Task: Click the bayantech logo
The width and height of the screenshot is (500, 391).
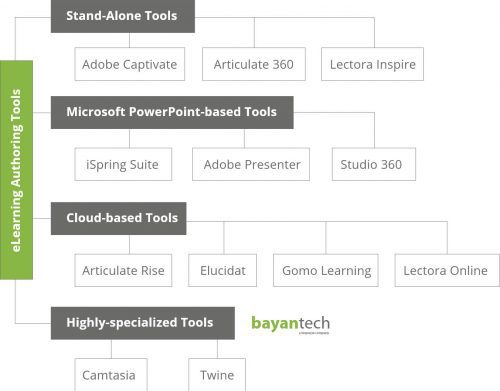Action: coord(291,324)
